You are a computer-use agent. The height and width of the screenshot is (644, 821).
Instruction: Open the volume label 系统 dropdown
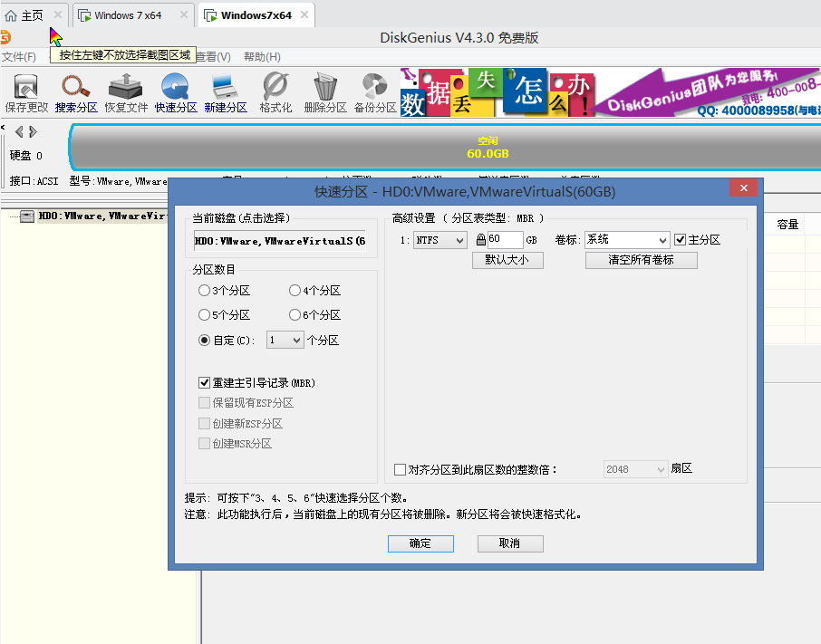[627, 240]
